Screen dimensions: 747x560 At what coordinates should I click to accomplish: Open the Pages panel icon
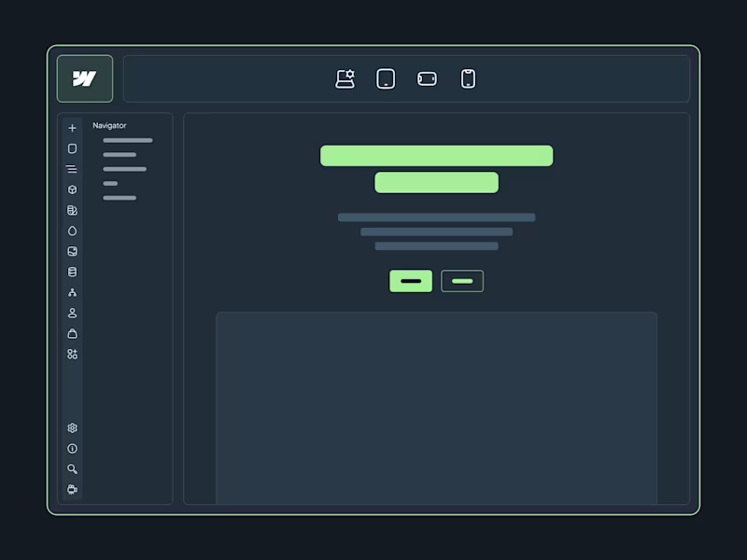click(73, 148)
